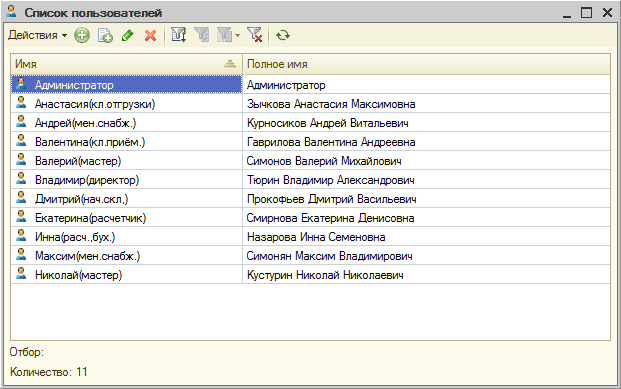Image resolution: width=621 pixels, height=389 pixels.
Task: Click full name Гаврилова Валентина Андреевна
Action: coord(331,142)
